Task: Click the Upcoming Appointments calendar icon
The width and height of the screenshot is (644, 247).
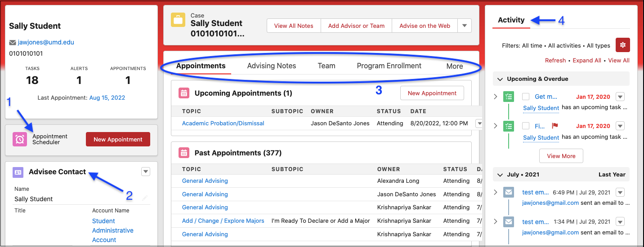Action: click(183, 93)
